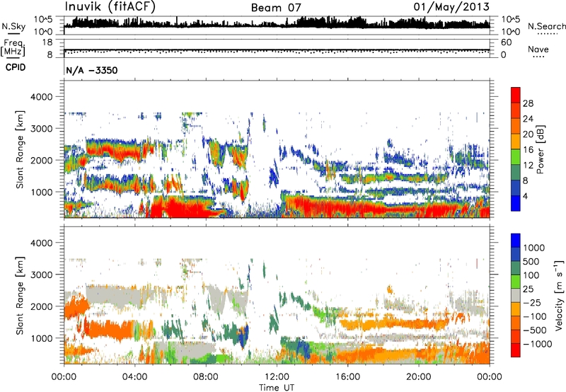Click "2000" tick on velocity panel axis

click(42, 306)
